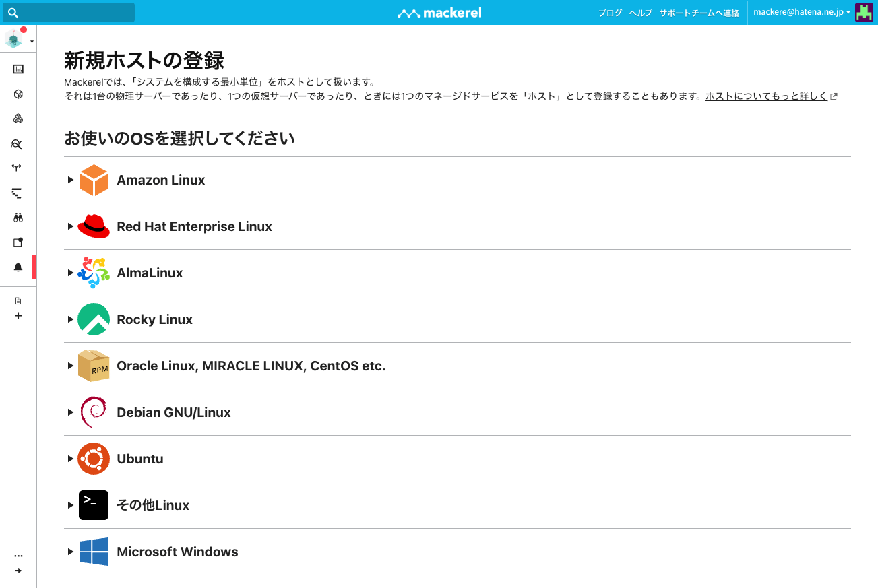Select the AlmaLinux label
878x588 pixels.
click(150, 273)
